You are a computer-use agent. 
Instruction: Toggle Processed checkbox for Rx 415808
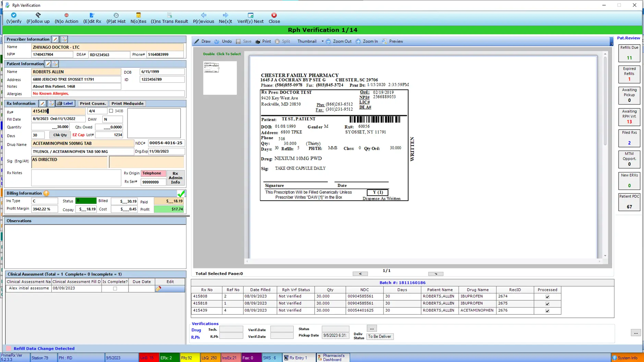pyautogui.click(x=547, y=297)
